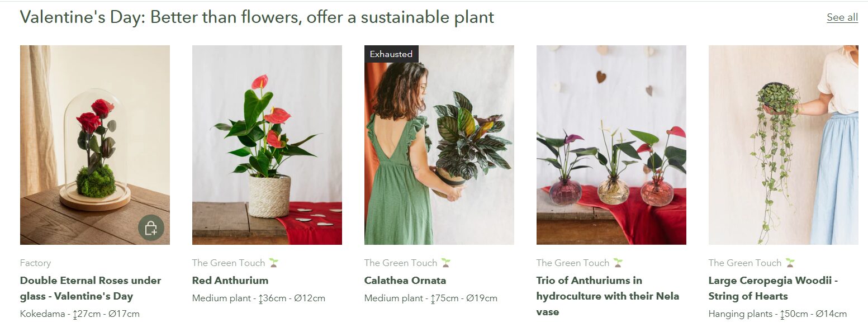Click sprout icon above Red Anthurium title
Screen dimensions: 868x332
tap(273, 263)
